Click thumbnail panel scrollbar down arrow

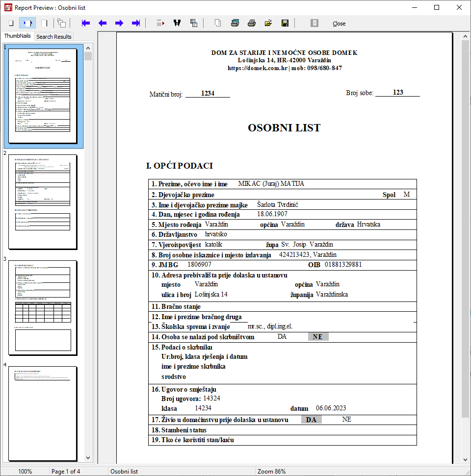[88, 458]
